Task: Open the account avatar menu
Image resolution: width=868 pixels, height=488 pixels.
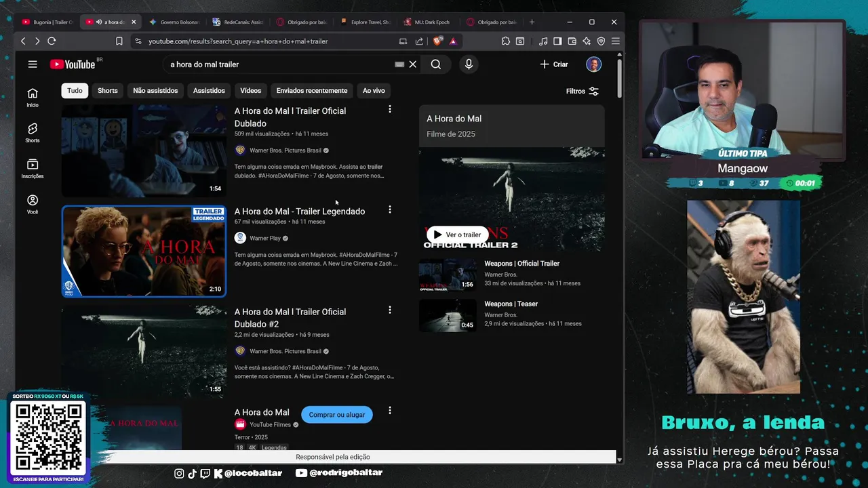Action: pos(594,64)
